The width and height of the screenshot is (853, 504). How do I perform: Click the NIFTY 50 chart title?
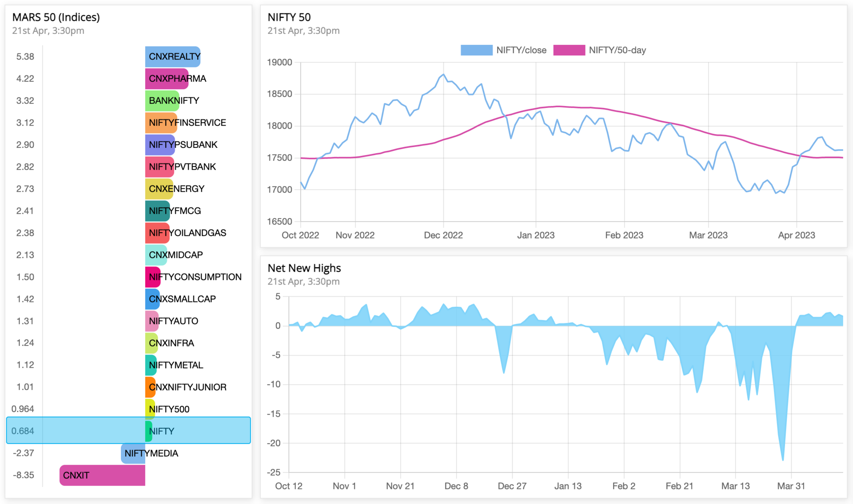[289, 17]
